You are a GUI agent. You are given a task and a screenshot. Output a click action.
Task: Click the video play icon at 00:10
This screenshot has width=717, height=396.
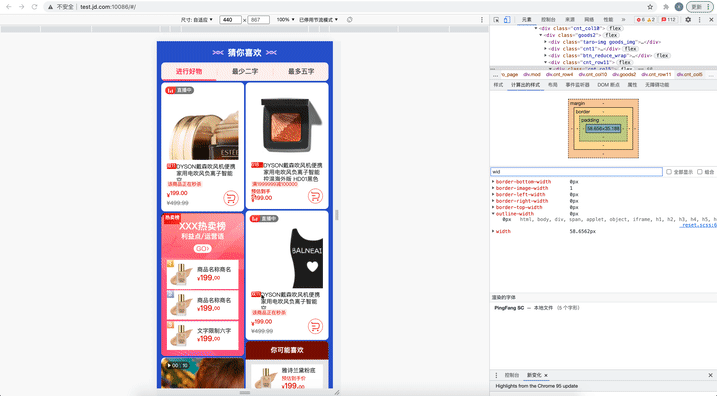point(169,365)
